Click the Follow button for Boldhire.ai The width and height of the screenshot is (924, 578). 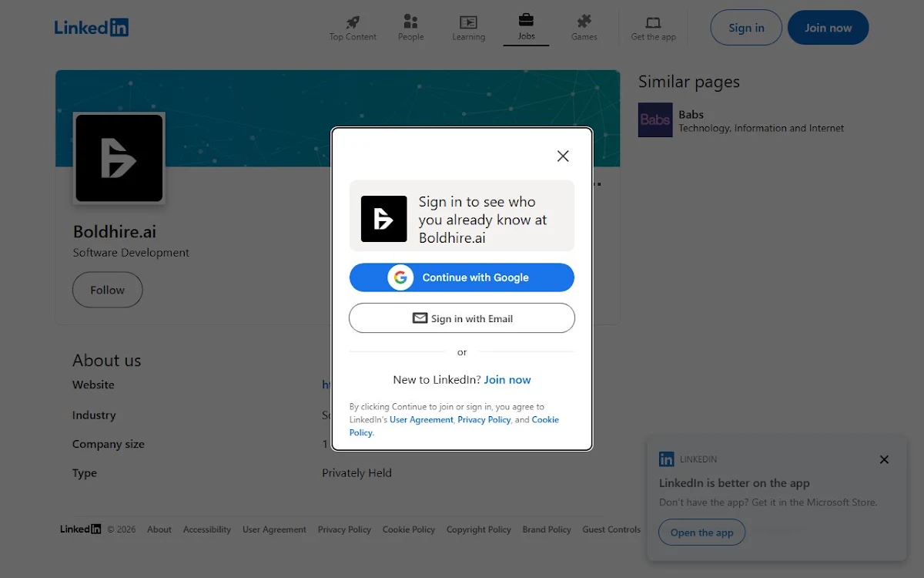(x=107, y=290)
